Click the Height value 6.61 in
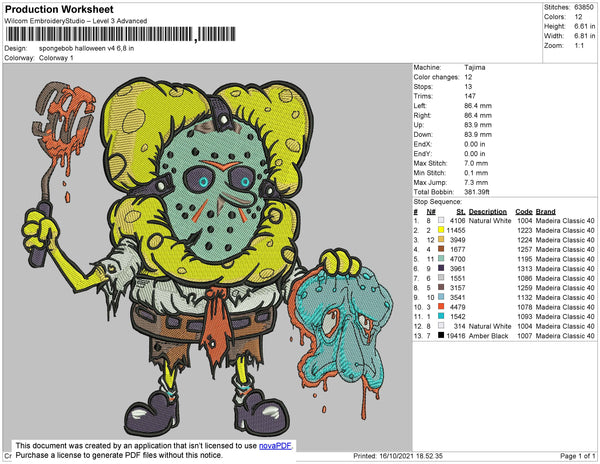 point(584,26)
